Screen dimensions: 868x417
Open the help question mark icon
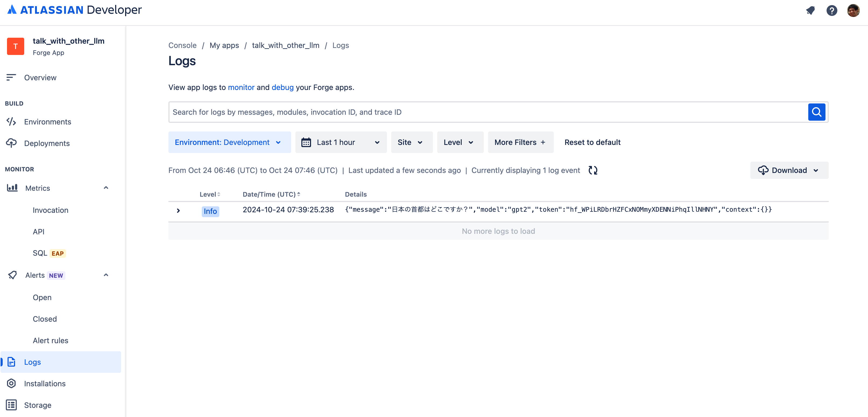[832, 11]
